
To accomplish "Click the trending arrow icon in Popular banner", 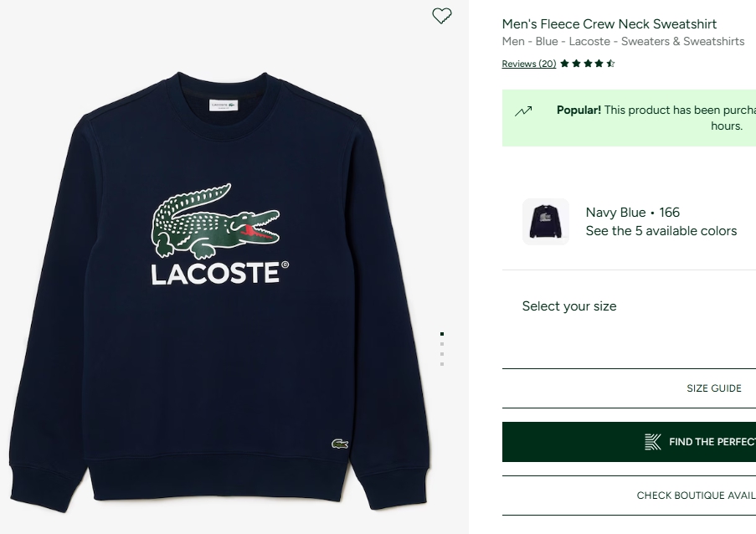I will (x=523, y=110).
